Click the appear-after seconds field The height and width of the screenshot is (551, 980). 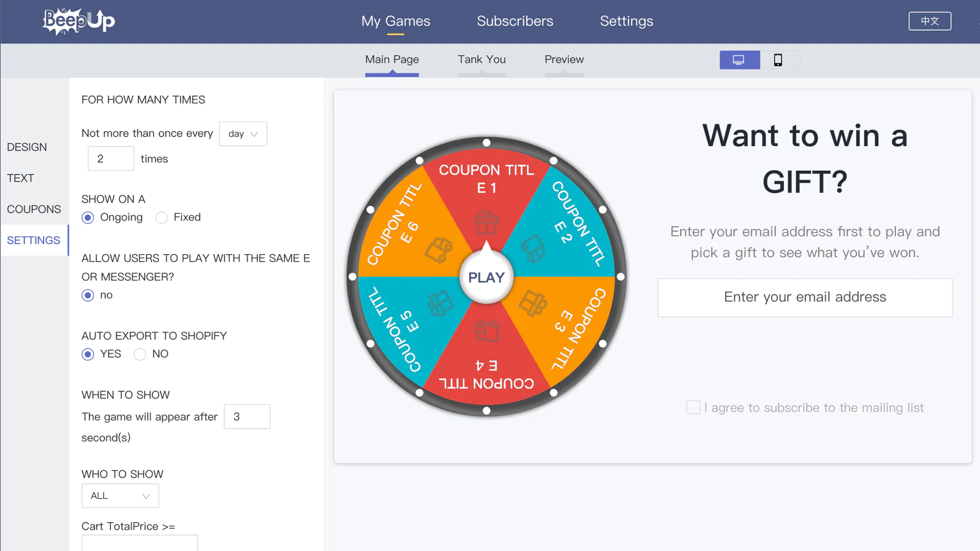pos(247,417)
